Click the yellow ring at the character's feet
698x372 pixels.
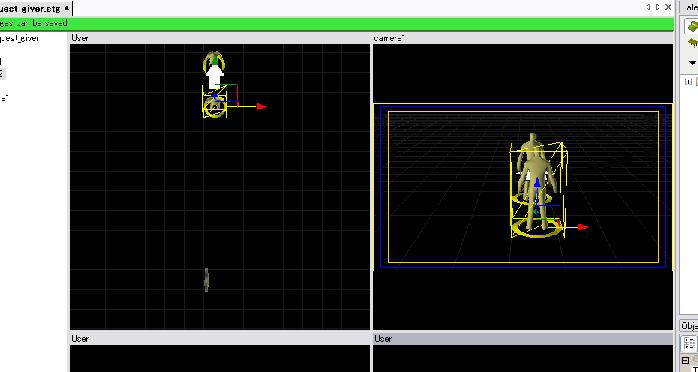click(536, 228)
